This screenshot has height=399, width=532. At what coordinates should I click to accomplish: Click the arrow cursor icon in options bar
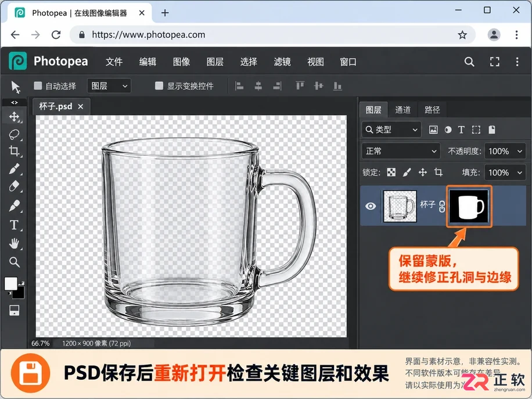[15, 87]
